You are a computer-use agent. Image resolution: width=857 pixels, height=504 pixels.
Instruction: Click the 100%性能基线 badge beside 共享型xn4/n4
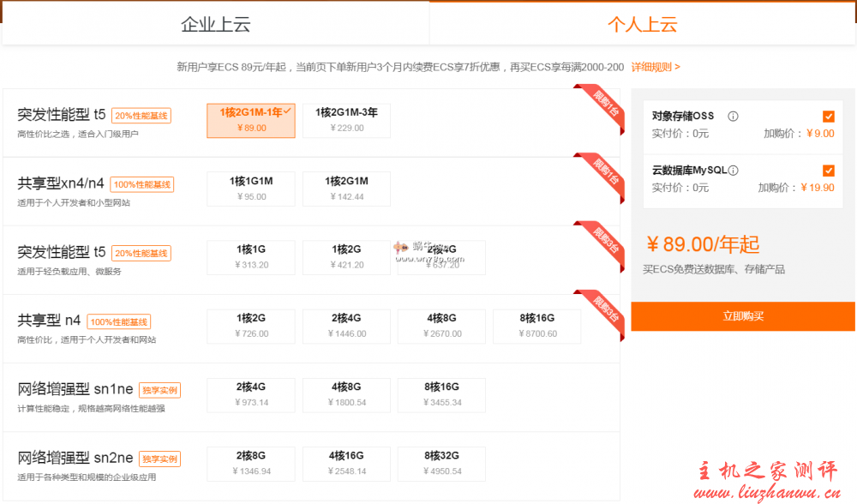pos(144,183)
